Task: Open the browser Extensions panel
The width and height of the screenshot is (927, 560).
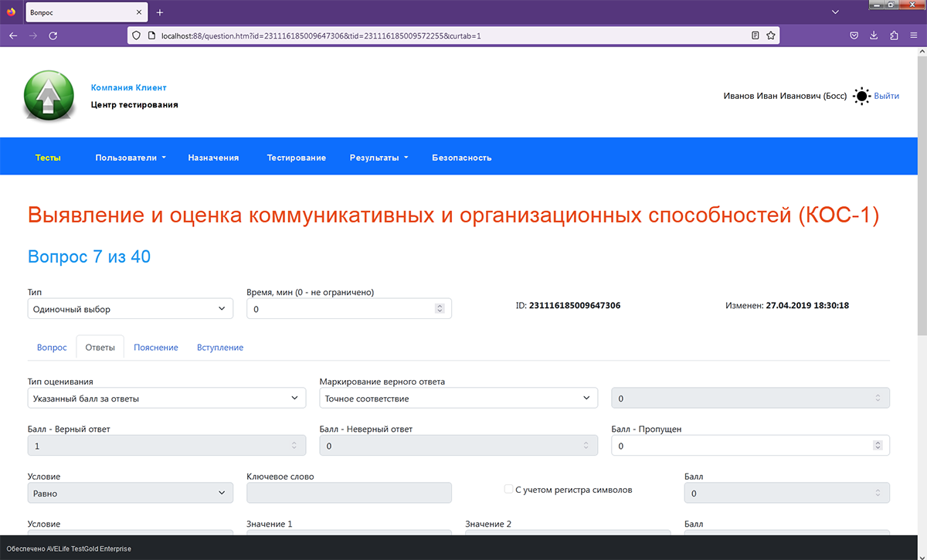Action: tap(894, 35)
